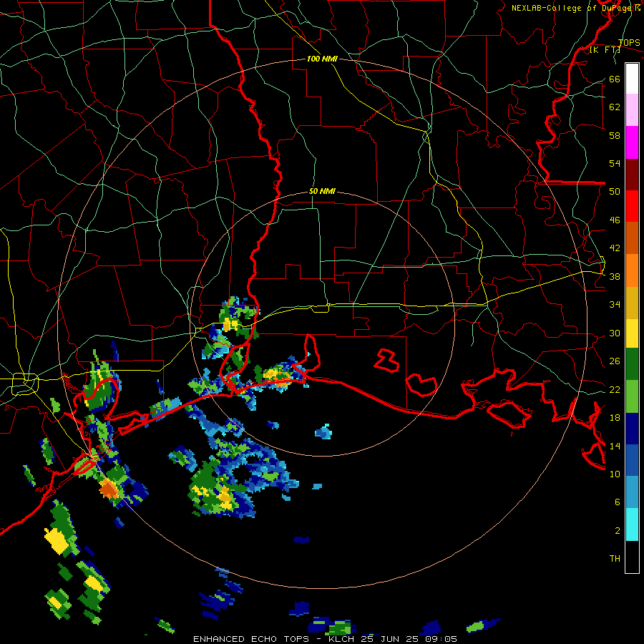The width and height of the screenshot is (644, 644).
Task: Click the 100 NMI range ring label
Action: (322, 59)
